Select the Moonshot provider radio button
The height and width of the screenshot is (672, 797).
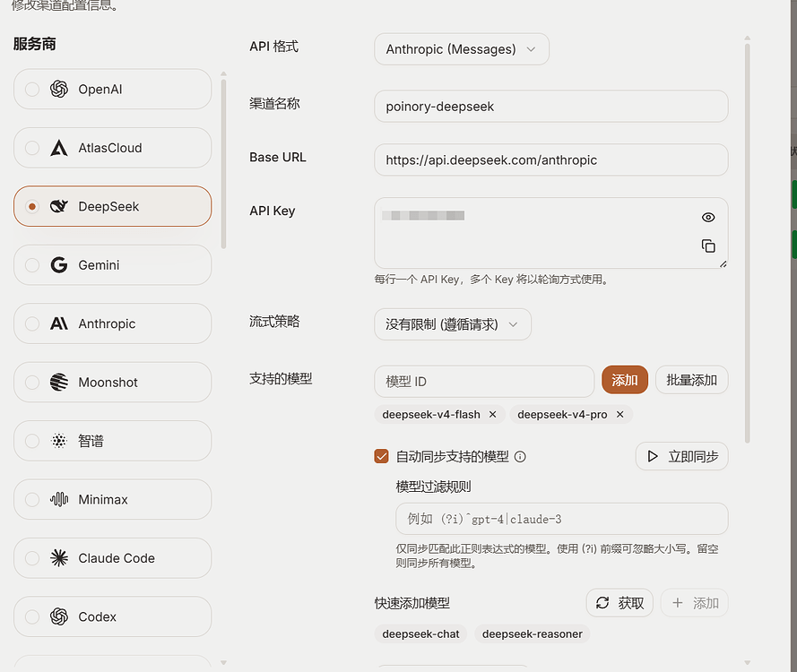click(x=32, y=382)
